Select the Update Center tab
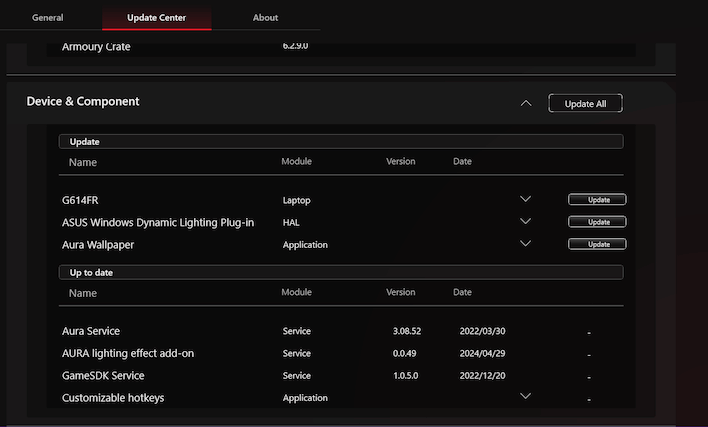This screenshot has width=708, height=427. (x=156, y=18)
